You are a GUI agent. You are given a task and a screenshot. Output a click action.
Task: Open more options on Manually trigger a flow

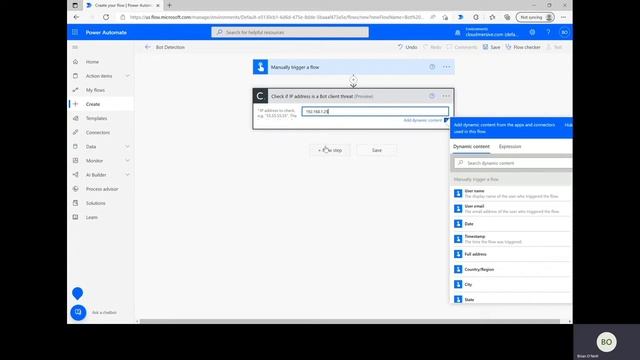(x=447, y=67)
